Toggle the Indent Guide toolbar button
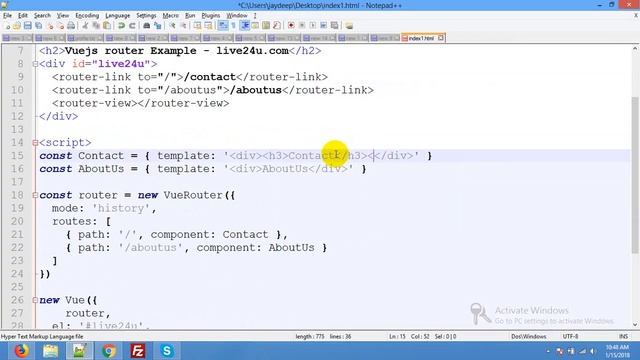Screen dimensions: 640x360 [x=245, y=26]
